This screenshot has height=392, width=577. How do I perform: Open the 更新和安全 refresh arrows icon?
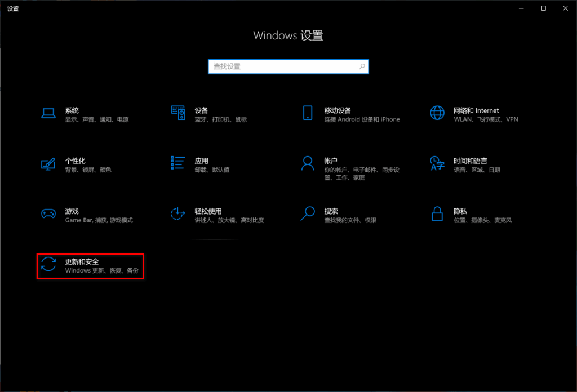coord(48,264)
